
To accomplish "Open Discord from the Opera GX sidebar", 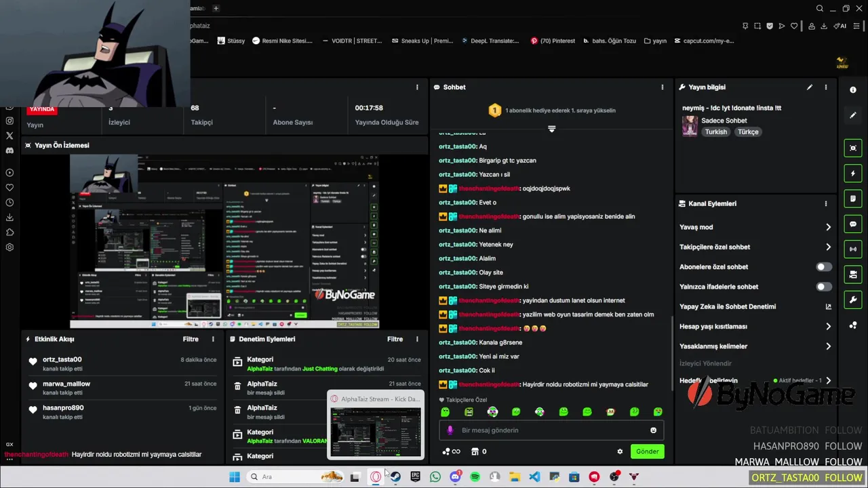I will click(9, 150).
